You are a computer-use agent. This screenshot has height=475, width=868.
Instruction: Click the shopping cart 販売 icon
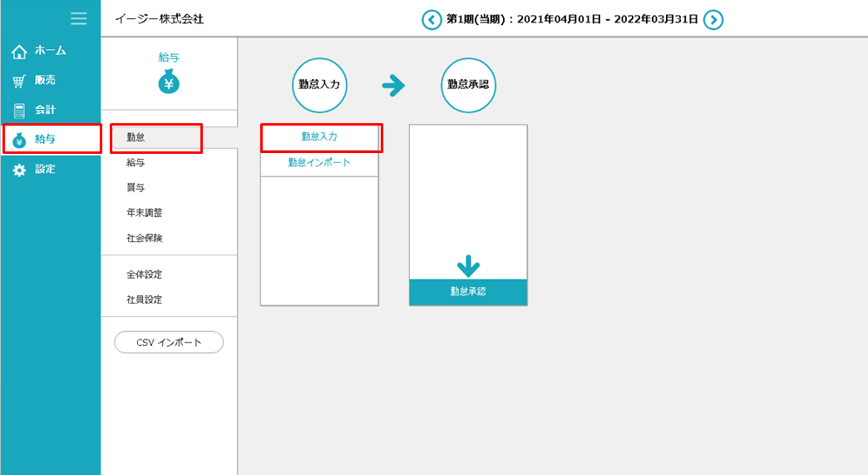(19, 82)
